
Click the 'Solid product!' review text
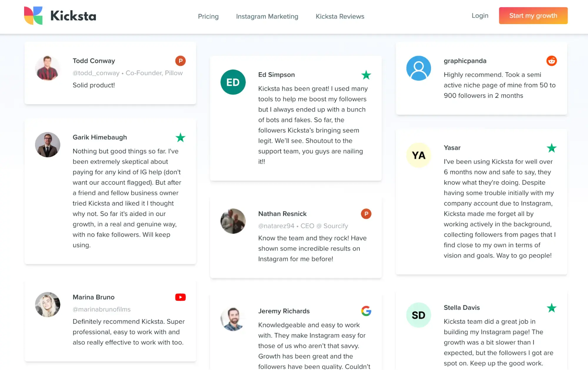click(x=94, y=85)
